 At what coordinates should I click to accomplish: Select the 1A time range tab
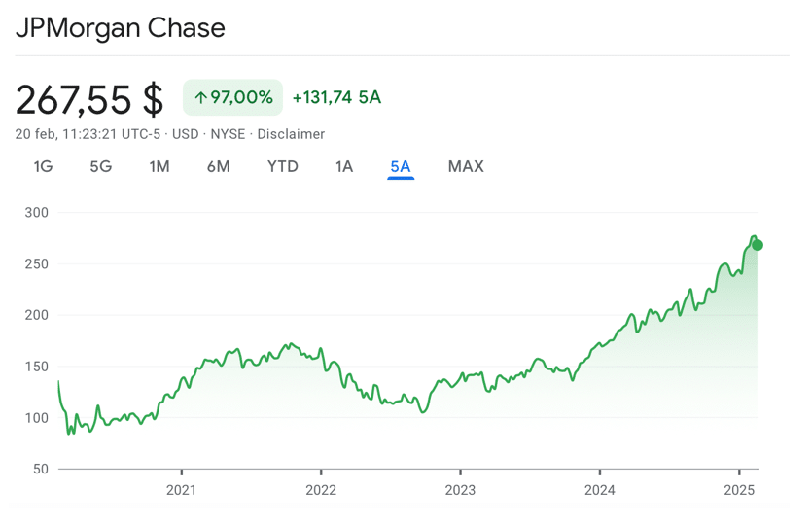click(x=344, y=166)
